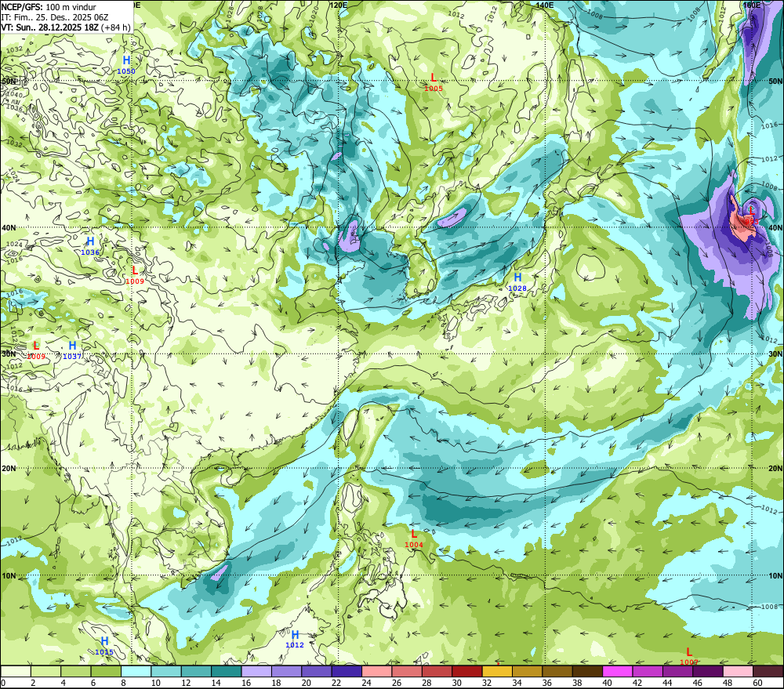Click the legend value 12
This screenshot has width=784, height=689.
(186, 683)
